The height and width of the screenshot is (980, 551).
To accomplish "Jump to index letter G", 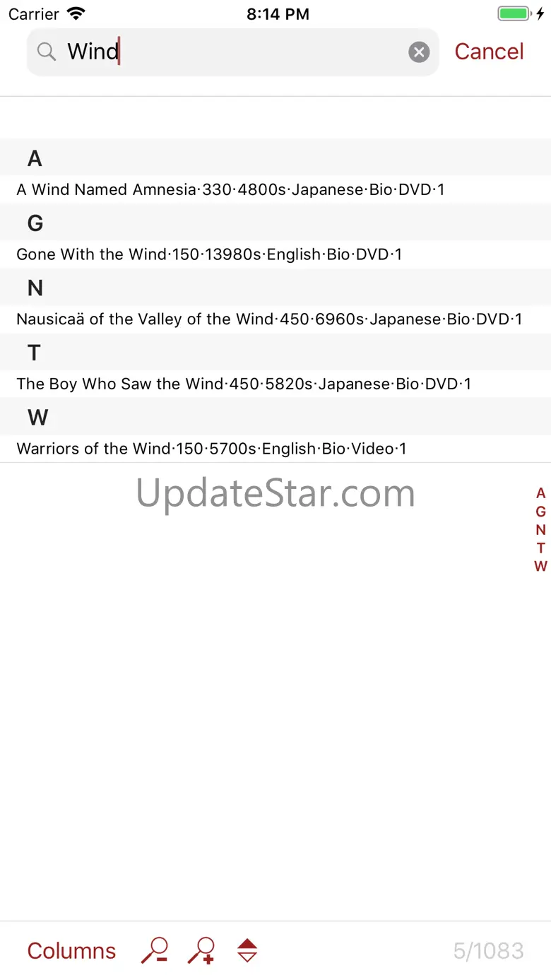I will click(541, 512).
